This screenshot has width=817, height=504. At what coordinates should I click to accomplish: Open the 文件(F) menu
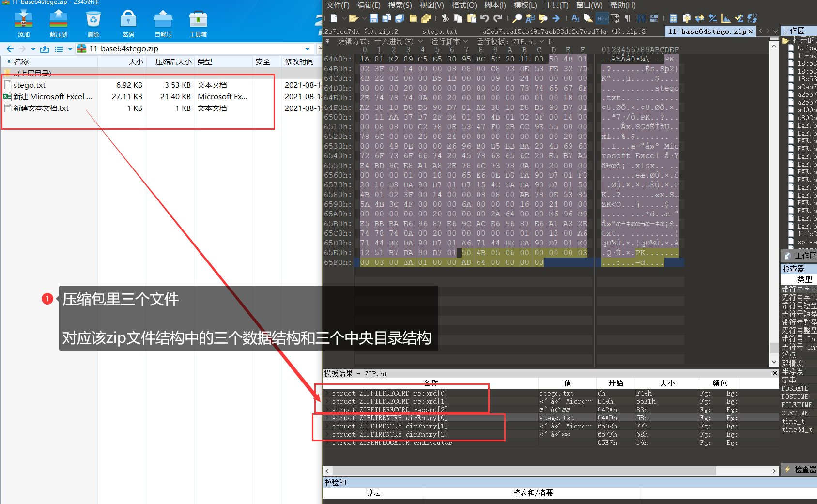338,5
